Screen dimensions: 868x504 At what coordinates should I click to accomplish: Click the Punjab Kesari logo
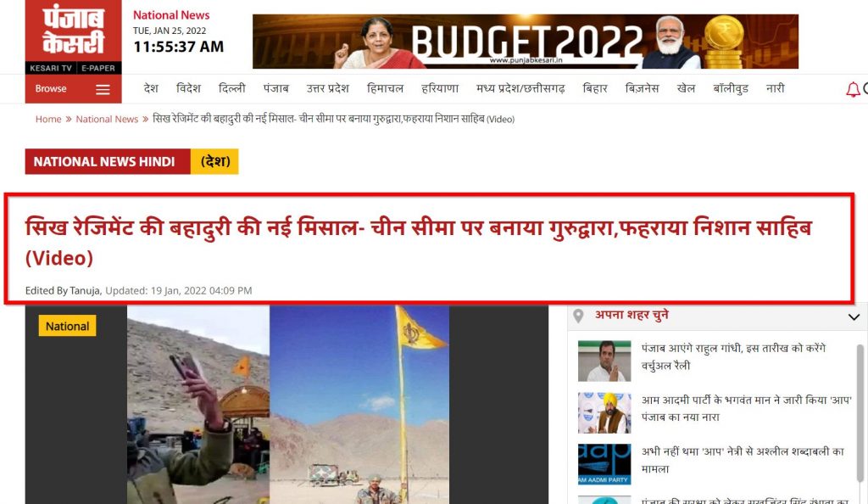click(73, 31)
